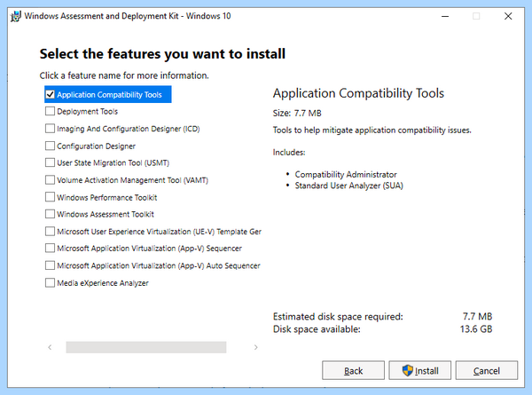Minimize the Assessment and Deployment Kit window
Screen dimensions: 532x395
point(445,16)
